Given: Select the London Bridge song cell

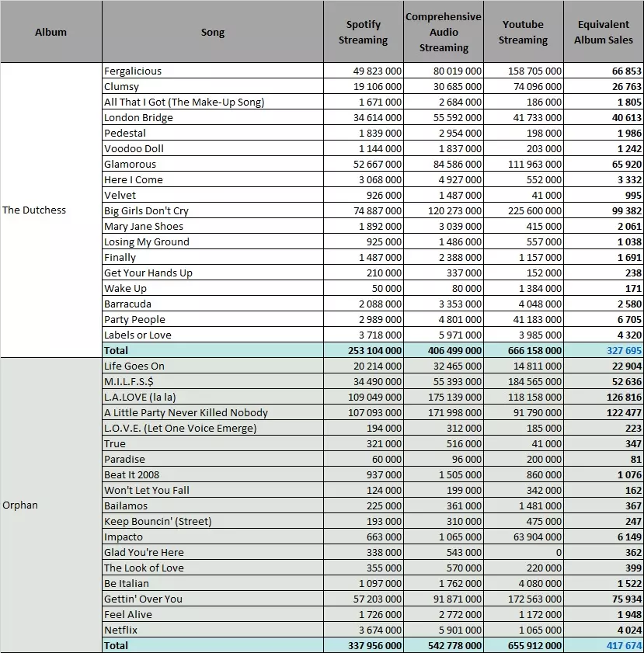Looking at the screenshot, I should pyautogui.click(x=212, y=117).
